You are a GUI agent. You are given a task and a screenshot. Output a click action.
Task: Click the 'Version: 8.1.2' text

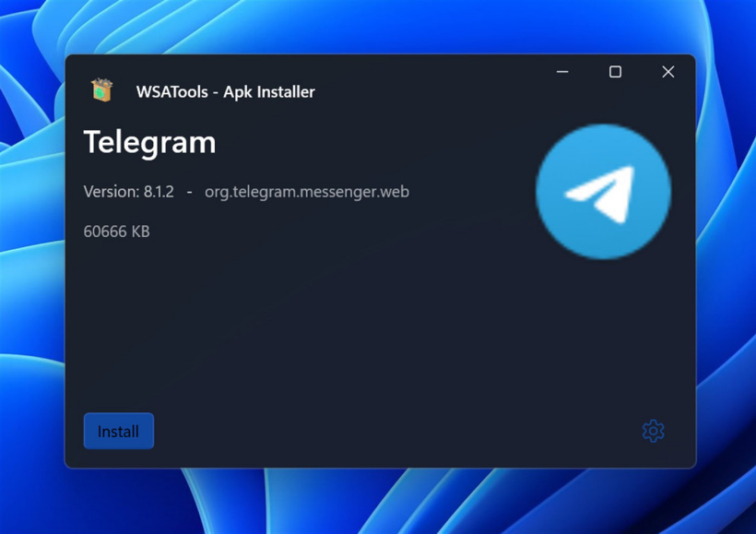pyautogui.click(x=129, y=192)
